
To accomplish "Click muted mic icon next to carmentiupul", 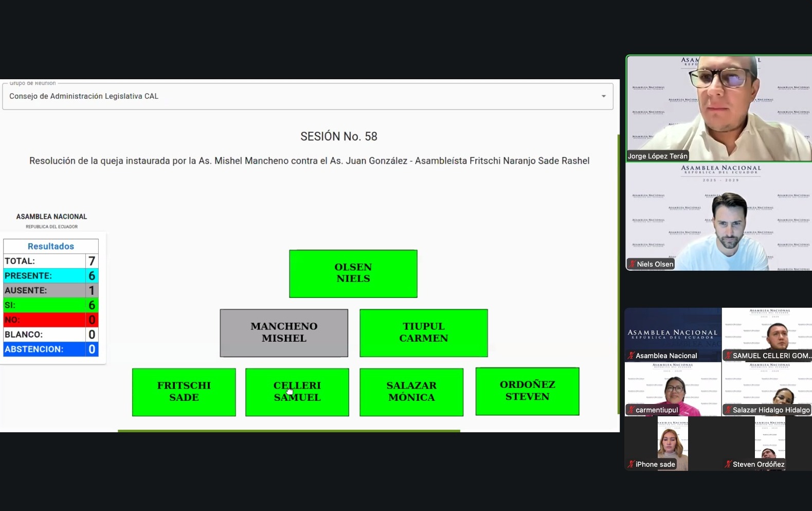I will click(x=631, y=410).
